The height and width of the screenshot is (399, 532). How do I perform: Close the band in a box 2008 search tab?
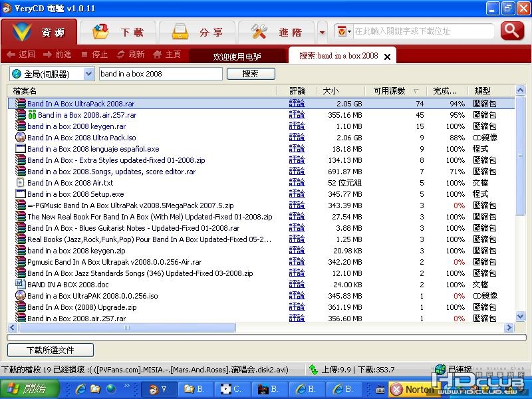[x=387, y=57]
